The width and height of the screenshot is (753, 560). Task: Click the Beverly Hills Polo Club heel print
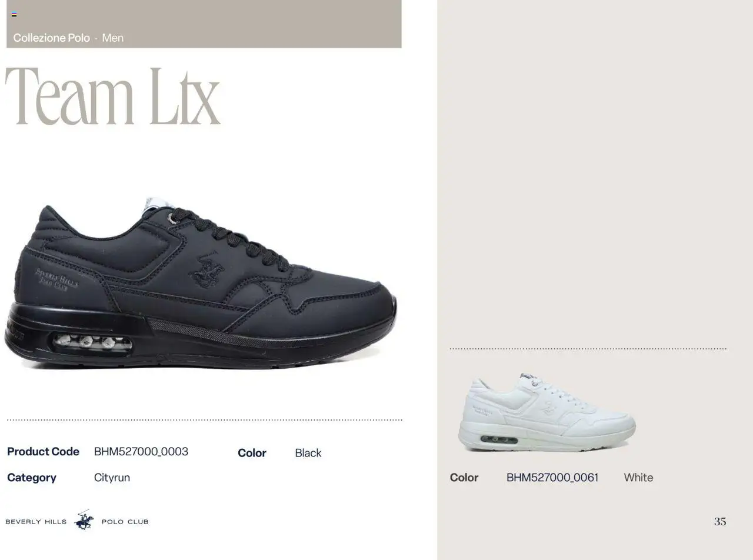56,278
